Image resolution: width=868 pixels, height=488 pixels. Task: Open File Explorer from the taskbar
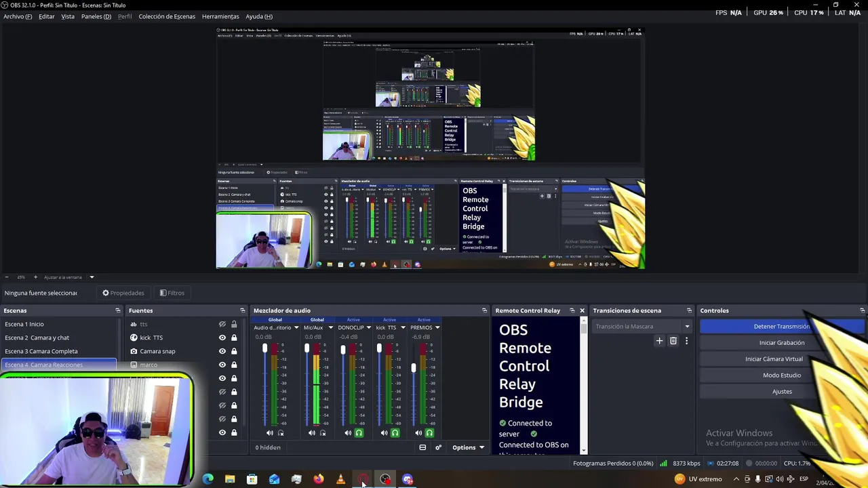click(x=230, y=479)
